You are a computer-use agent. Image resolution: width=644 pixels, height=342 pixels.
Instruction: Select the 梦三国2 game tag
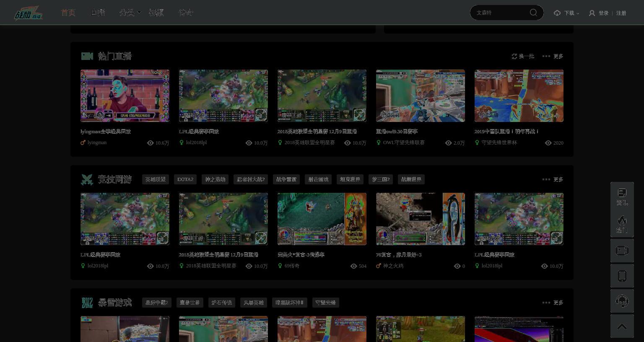[x=381, y=179]
